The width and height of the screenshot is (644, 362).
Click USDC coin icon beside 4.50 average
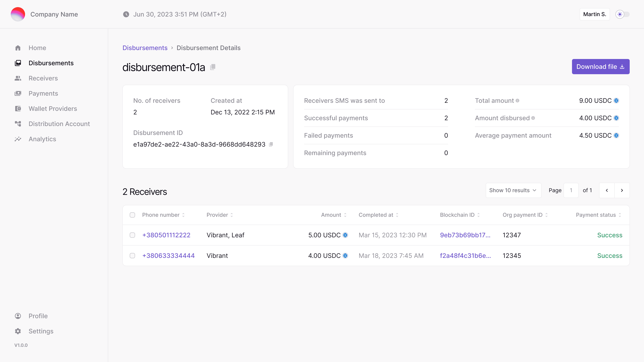click(x=616, y=135)
